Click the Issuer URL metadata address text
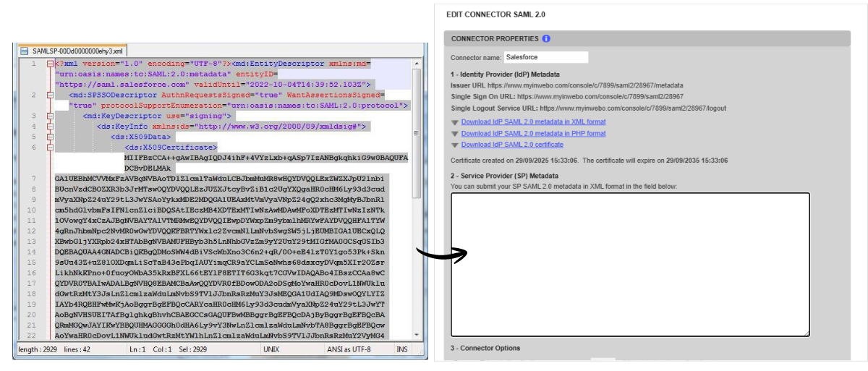Screen dimensions: 868x371 tap(584, 85)
